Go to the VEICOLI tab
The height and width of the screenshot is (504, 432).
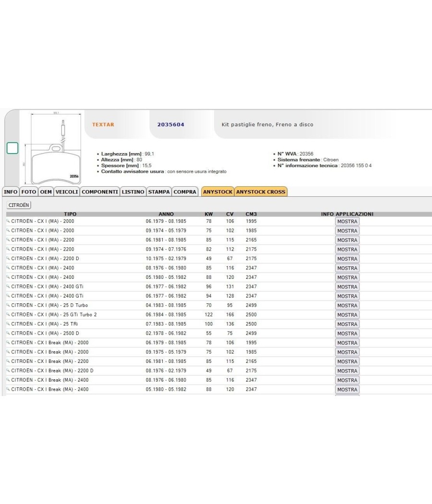[67, 192]
